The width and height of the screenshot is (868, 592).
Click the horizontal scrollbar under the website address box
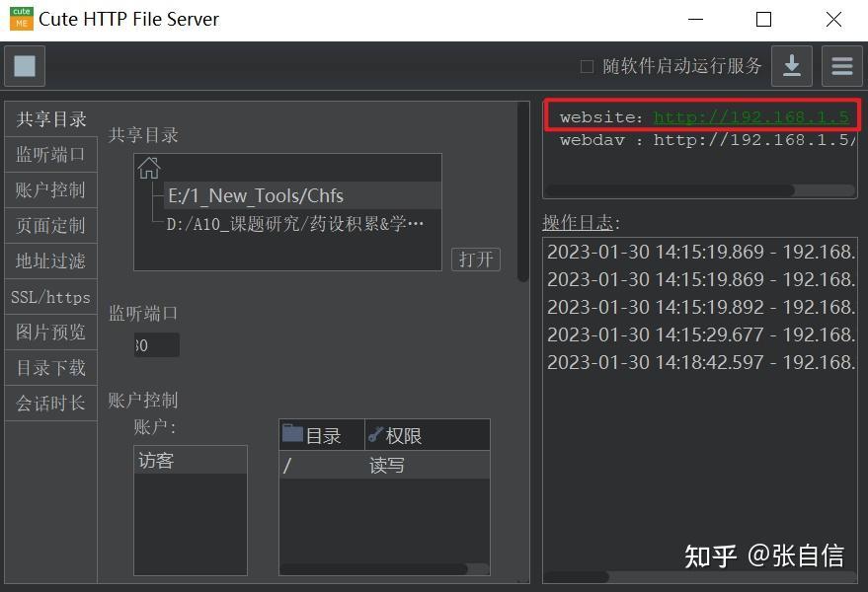pyautogui.click(x=671, y=190)
